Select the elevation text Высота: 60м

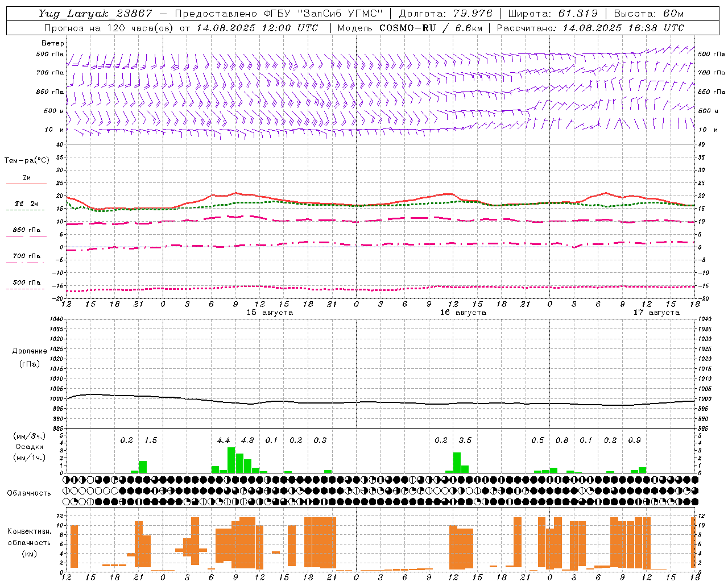[648, 14]
